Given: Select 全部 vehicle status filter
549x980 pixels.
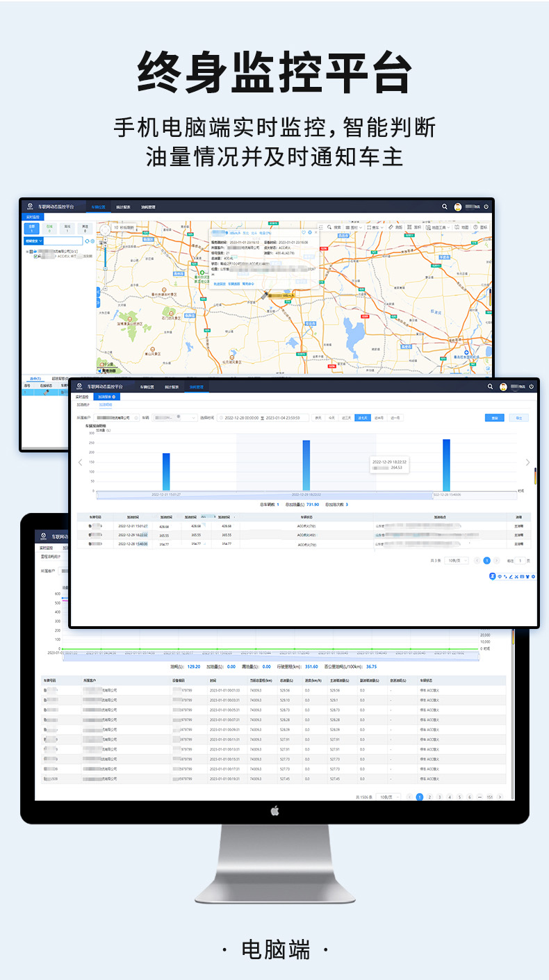Looking at the screenshot, I should [x=31, y=229].
